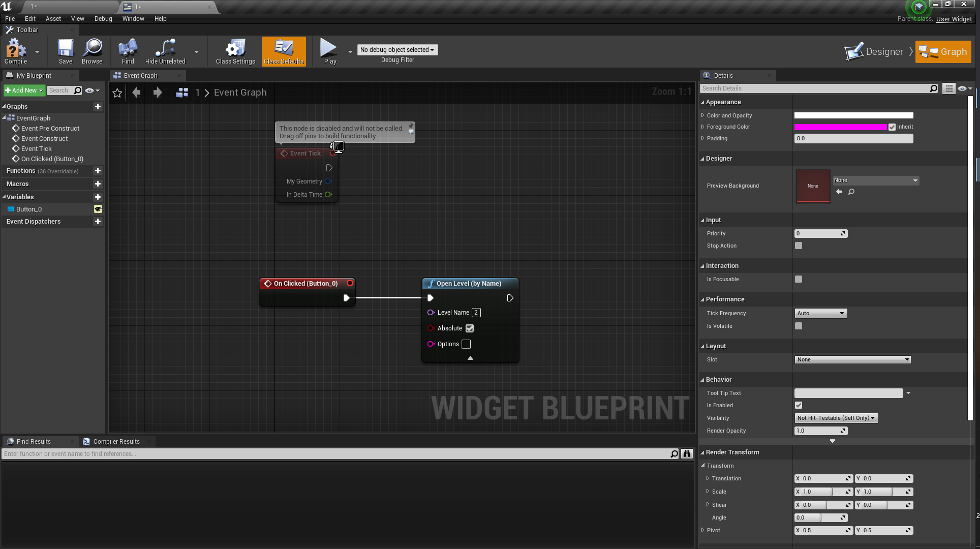
Task: Open Class Settings
Action: [x=234, y=51]
